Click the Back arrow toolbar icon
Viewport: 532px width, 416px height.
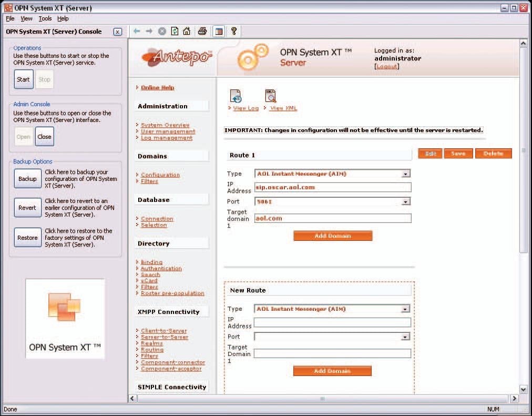pos(137,31)
